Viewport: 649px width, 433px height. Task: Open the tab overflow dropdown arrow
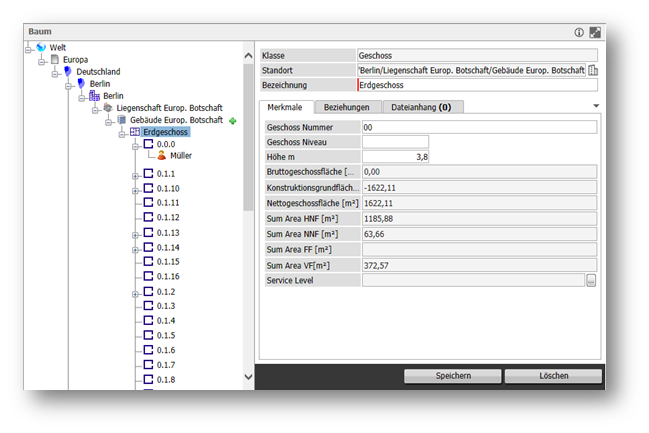click(596, 106)
